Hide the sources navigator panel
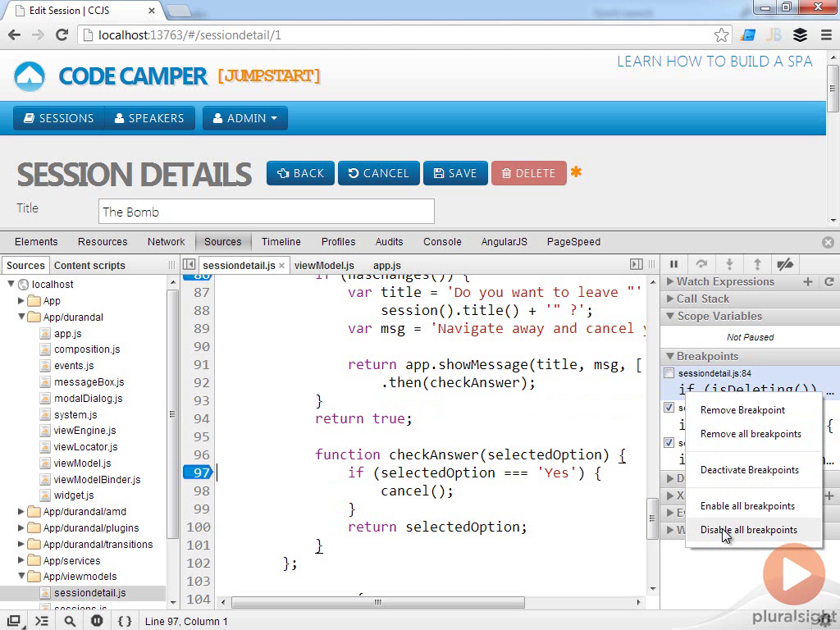The image size is (840, 630). [189, 264]
